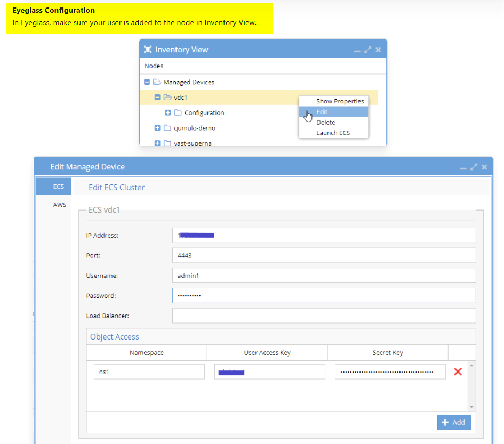The width and height of the screenshot is (504, 444).
Task: Click the Object Access table scrollbar
Action: pyautogui.click(x=471, y=386)
